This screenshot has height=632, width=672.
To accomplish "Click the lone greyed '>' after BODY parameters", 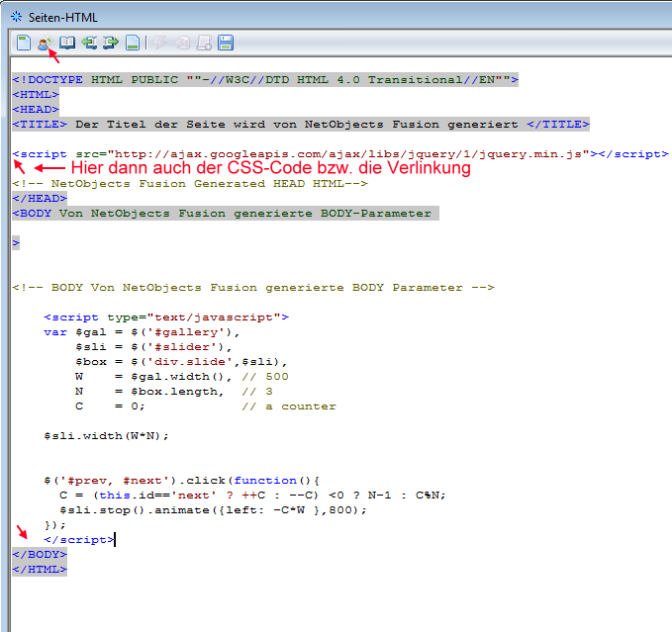I will pos(16,243).
